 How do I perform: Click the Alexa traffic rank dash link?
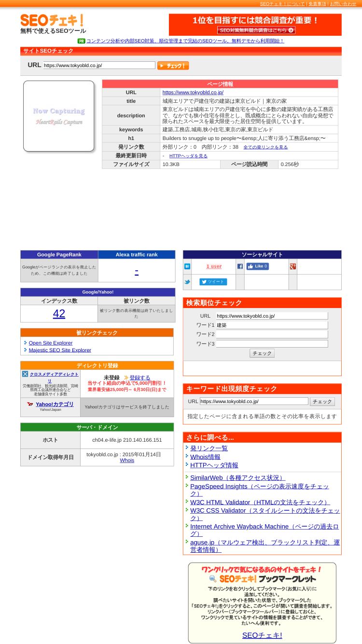(x=137, y=271)
